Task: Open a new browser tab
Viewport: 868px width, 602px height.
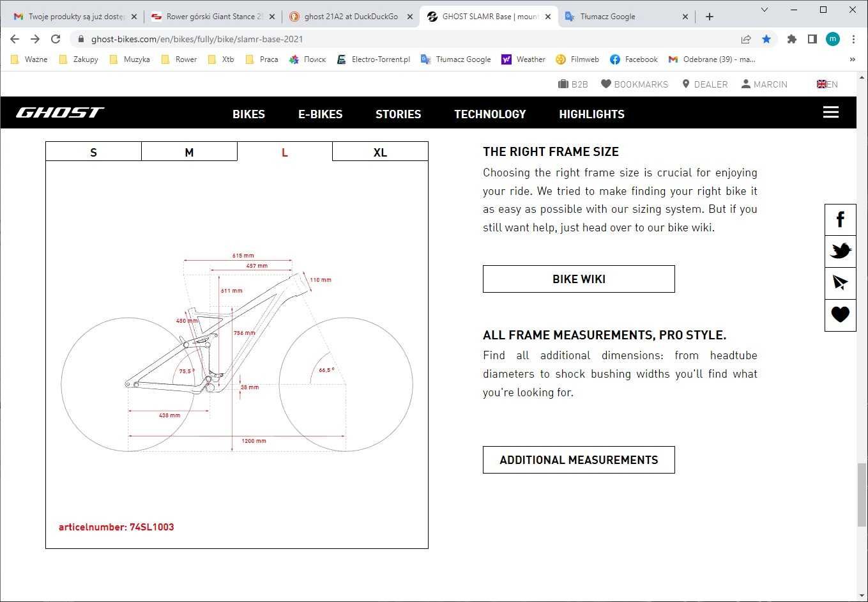Action: (710, 17)
